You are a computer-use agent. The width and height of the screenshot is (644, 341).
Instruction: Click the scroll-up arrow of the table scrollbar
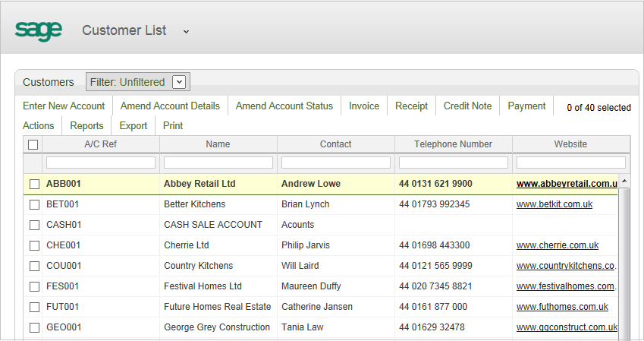[624, 182]
